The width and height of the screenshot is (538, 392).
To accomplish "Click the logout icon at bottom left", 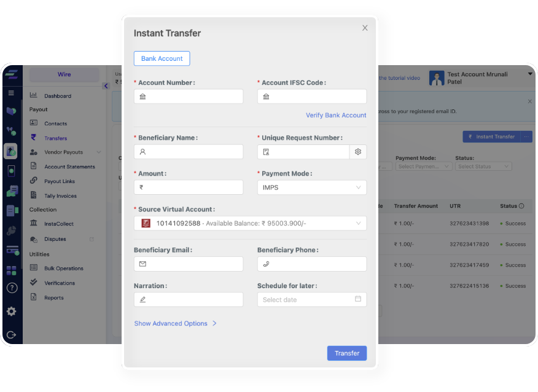I will pyautogui.click(x=11, y=335).
